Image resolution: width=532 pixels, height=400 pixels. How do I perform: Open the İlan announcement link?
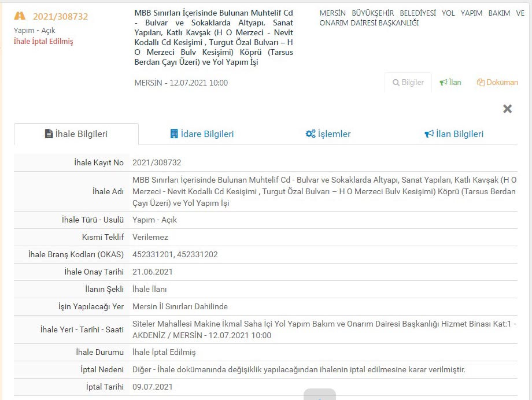[450, 83]
